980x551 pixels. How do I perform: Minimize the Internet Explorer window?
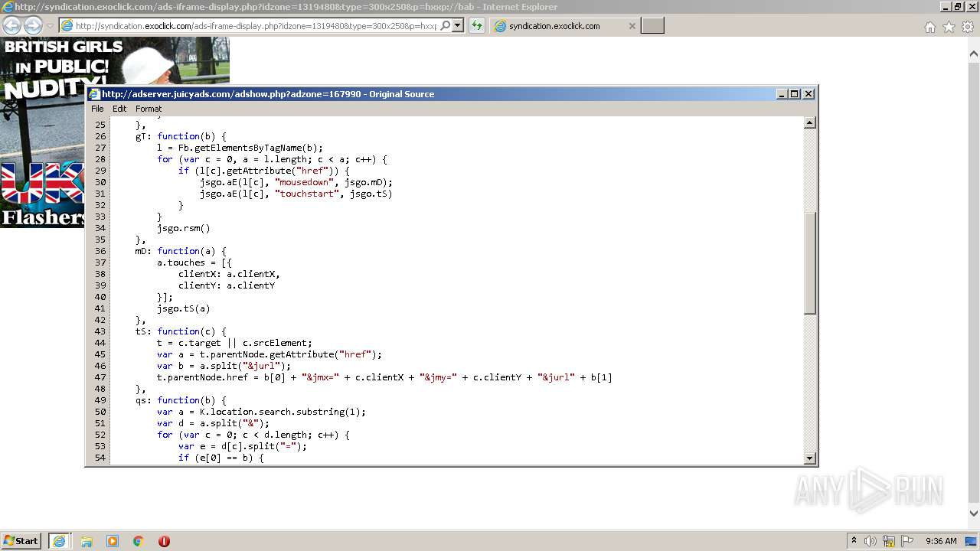[946, 7]
